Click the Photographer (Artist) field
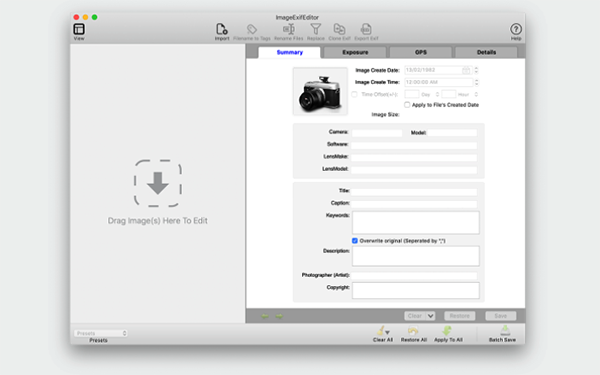The width and height of the screenshot is (600, 375). coord(414,275)
